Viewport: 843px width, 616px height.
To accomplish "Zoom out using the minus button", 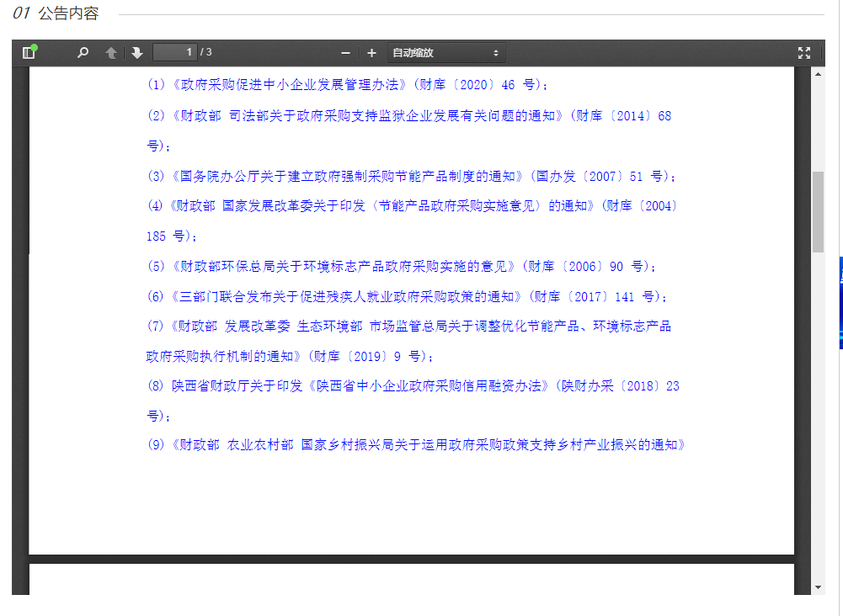I will 345,53.
